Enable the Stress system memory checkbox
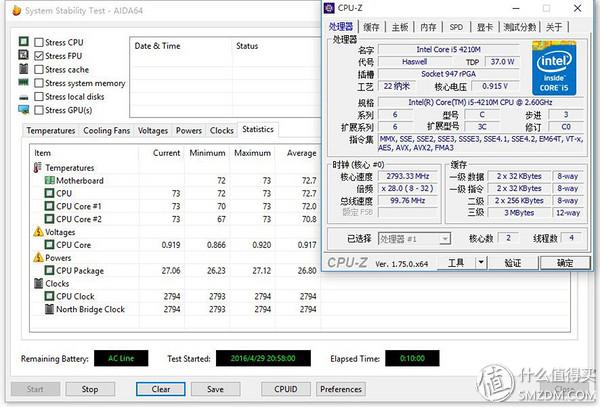Image resolution: width=600 pixels, height=407 pixels. (39, 83)
